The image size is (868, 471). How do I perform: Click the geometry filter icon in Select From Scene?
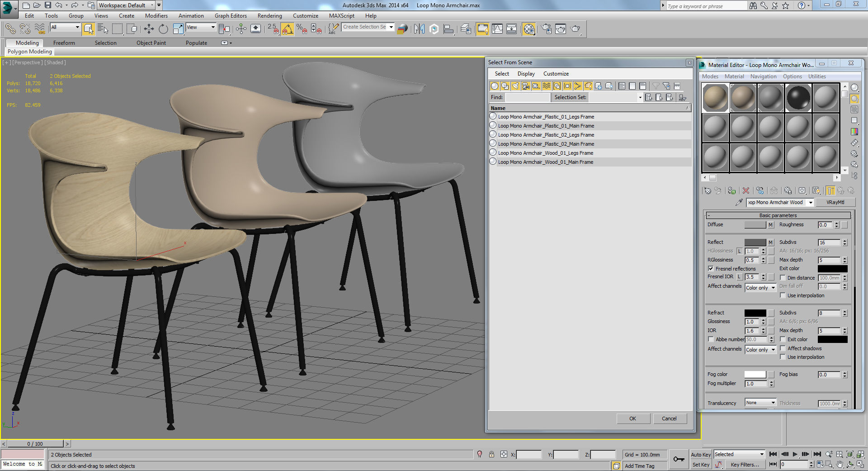point(495,86)
